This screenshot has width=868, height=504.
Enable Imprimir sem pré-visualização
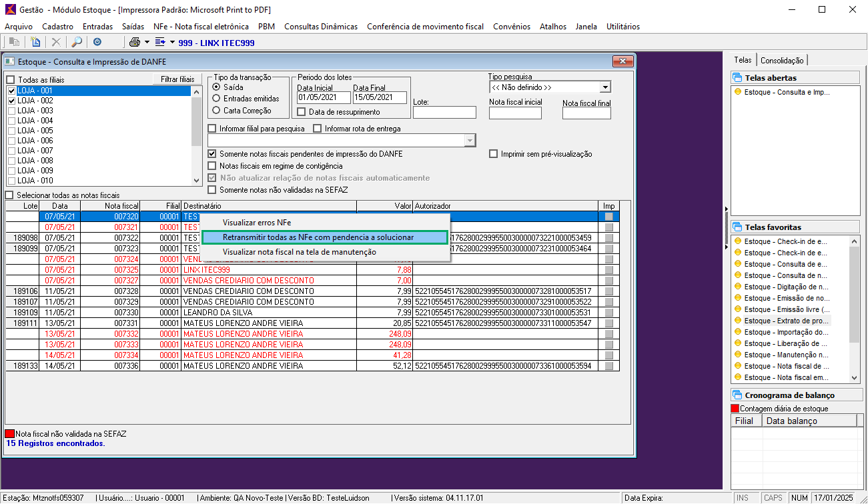point(494,154)
